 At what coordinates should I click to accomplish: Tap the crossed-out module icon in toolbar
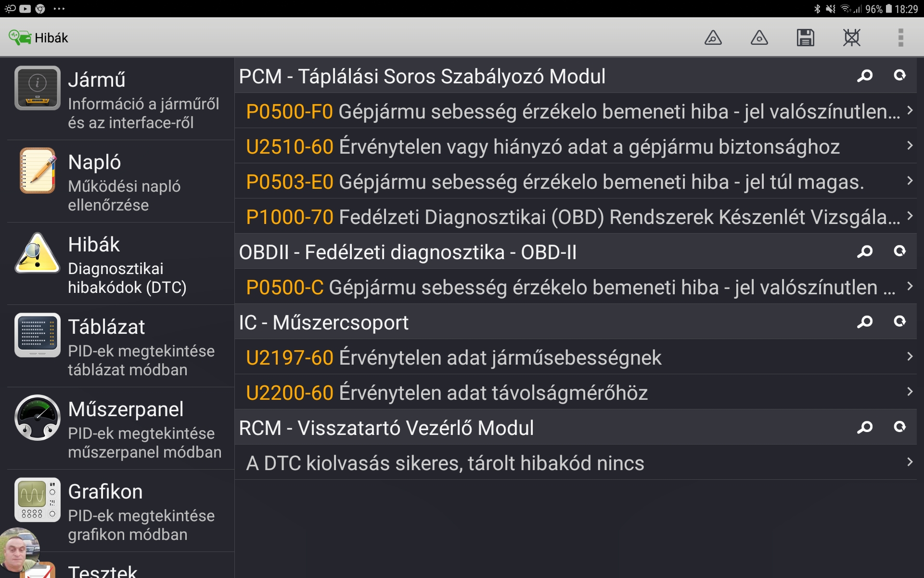click(851, 38)
